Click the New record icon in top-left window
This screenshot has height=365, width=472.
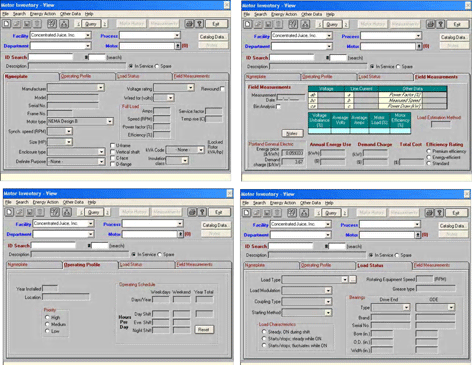[x=7, y=24]
